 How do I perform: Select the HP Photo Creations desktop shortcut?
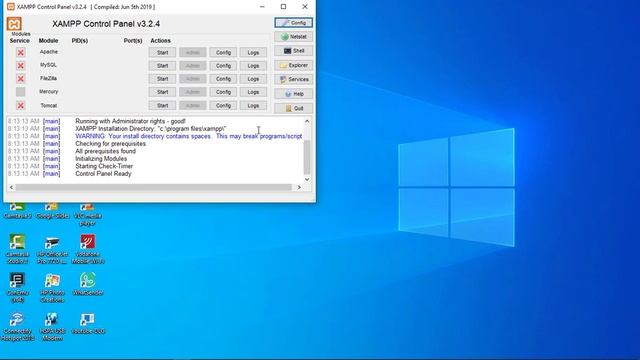pos(52,288)
